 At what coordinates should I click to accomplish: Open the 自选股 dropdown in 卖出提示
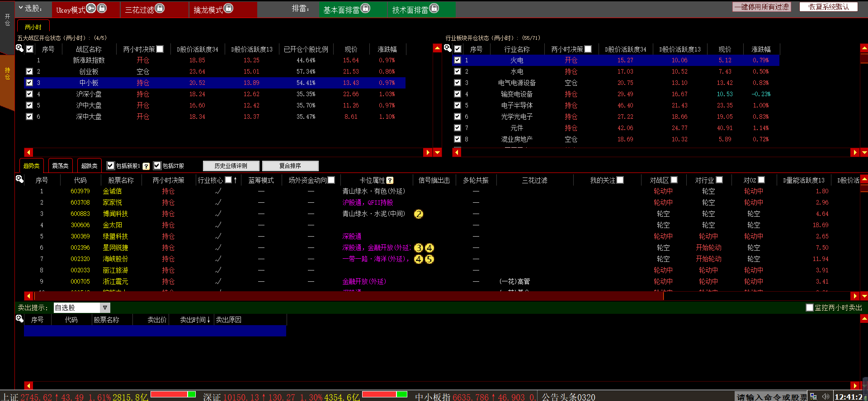[x=105, y=308]
